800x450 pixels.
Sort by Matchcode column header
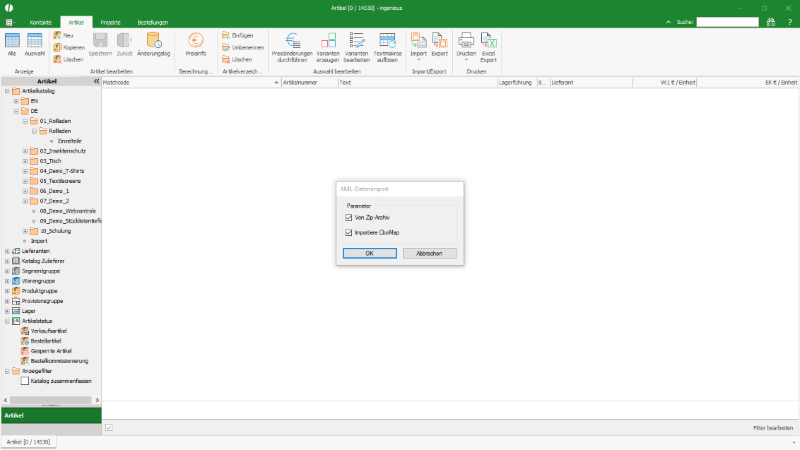coord(191,82)
